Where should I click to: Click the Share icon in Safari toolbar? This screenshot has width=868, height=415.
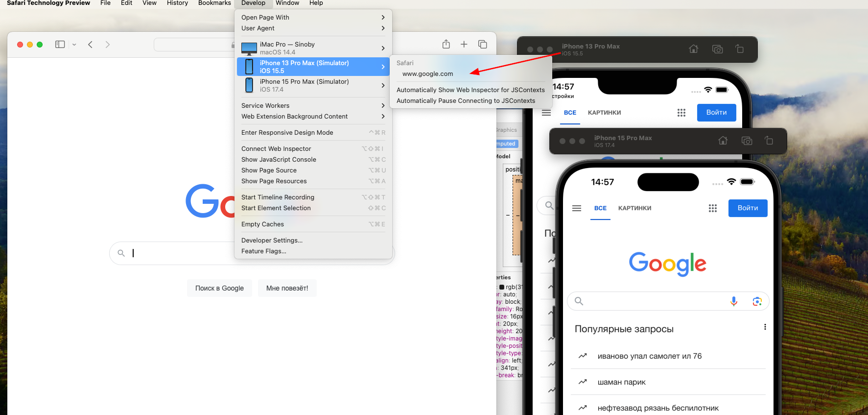click(446, 44)
